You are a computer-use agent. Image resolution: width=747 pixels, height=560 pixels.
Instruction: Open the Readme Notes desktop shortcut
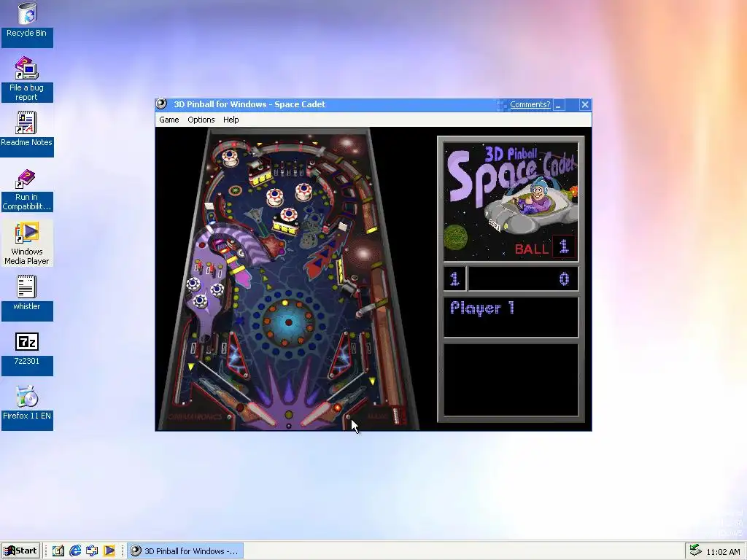tap(27, 133)
